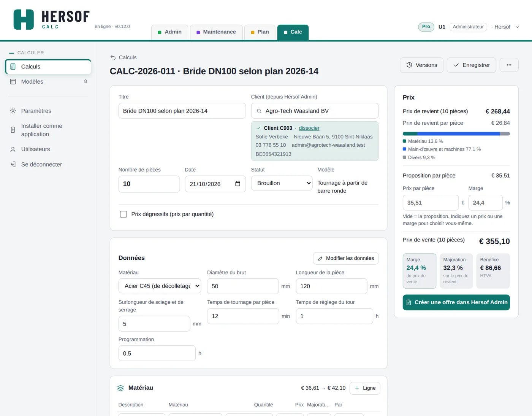Switch to the Plan tab
The image size is (532, 416).
click(260, 32)
